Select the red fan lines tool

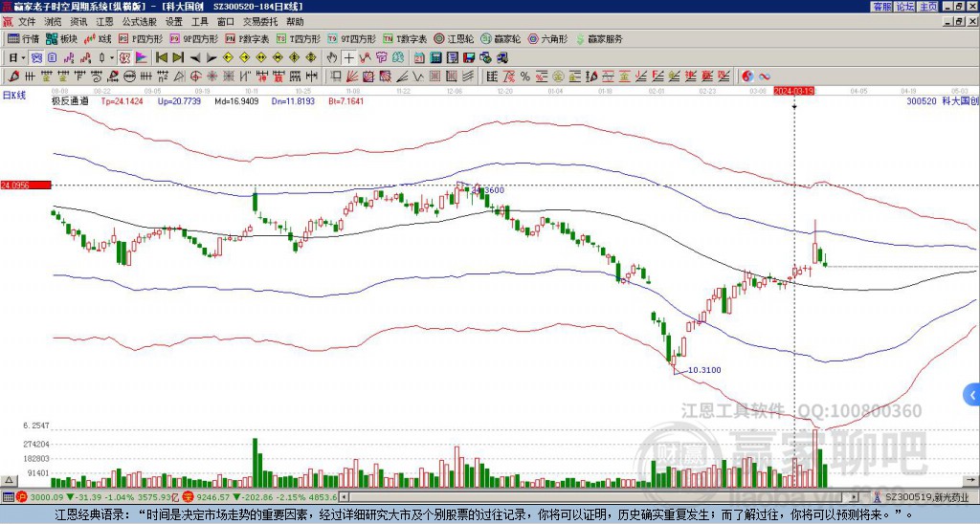click(352, 76)
